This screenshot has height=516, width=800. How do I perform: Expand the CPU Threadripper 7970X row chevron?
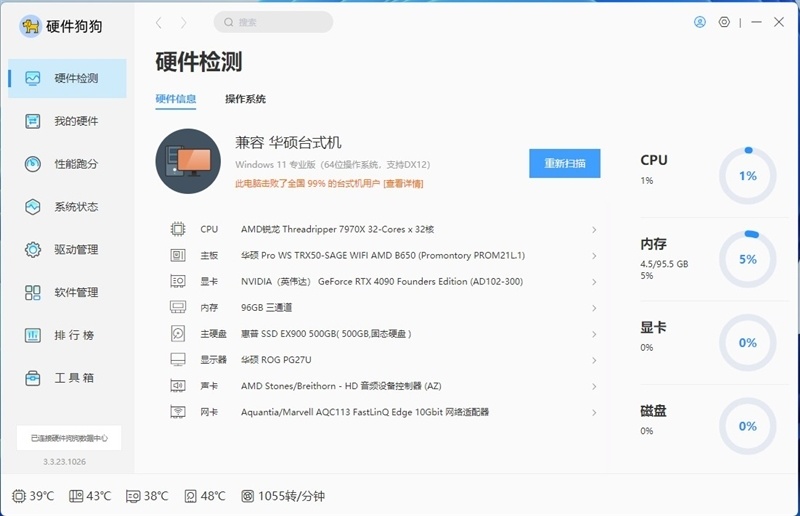click(x=594, y=230)
